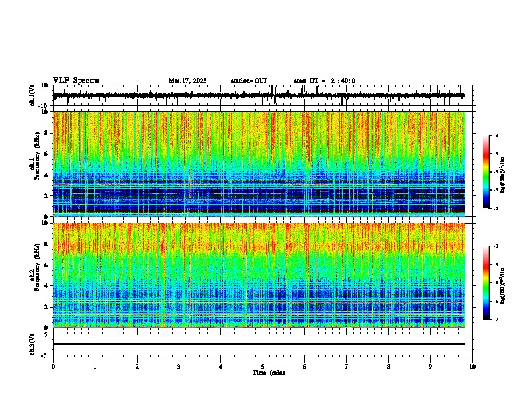
Task: Click the date 'Mar.17, 2025' label
Action: pos(187,81)
